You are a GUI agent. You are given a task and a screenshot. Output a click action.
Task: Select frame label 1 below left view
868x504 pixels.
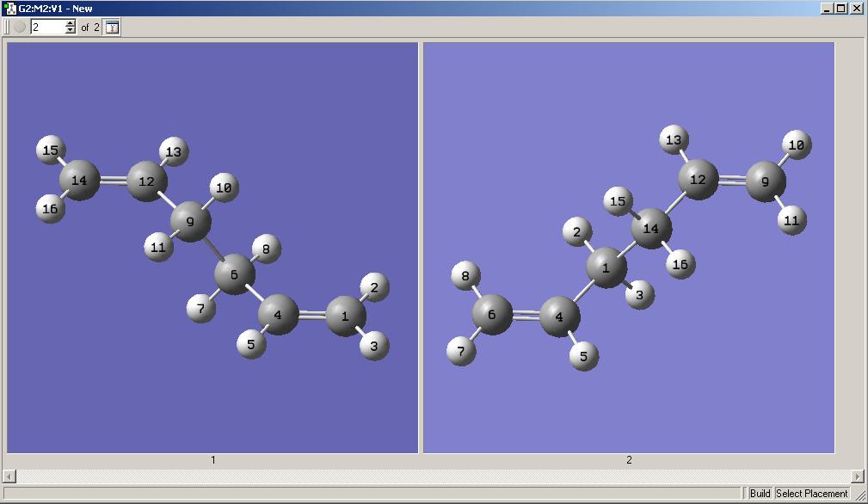click(x=213, y=460)
